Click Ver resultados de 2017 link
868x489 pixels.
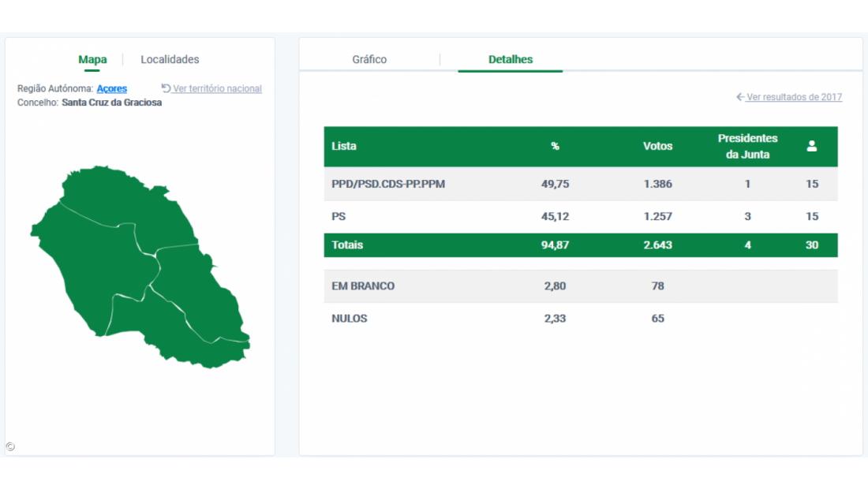coord(793,97)
